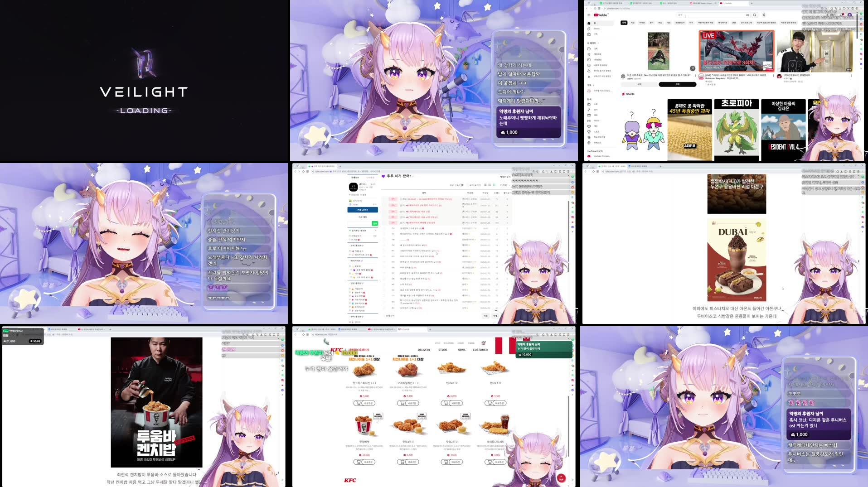Switch to list view layout on the cafe board
868x487 pixels.
click(x=485, y=185)
